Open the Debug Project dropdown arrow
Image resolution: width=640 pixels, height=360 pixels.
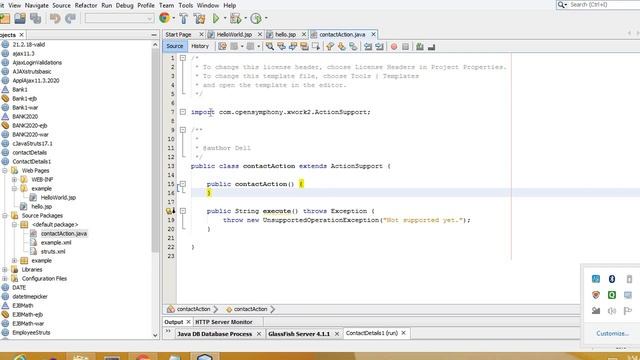point(245,18)
